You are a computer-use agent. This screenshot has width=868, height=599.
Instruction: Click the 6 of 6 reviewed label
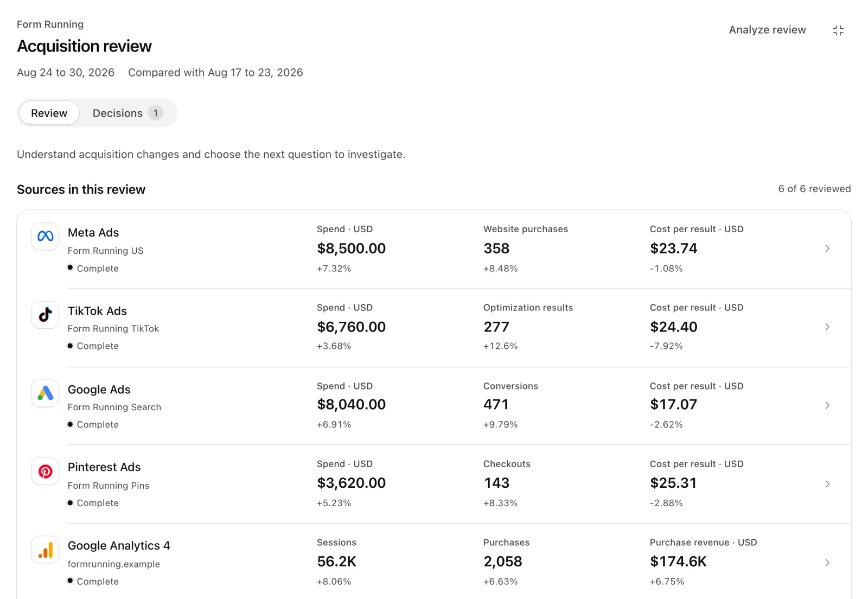(814, 189)
